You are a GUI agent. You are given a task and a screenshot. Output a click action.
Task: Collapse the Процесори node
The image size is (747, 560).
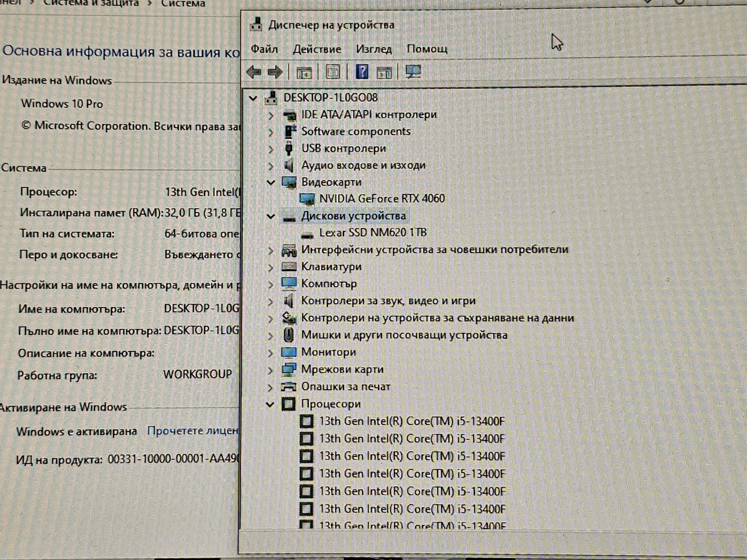(x=270, y=404)
